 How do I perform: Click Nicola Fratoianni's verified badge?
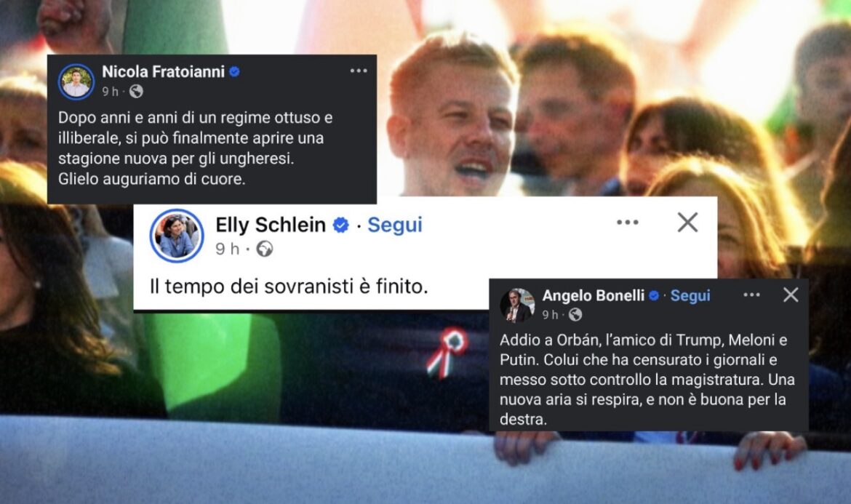(234, 71)
